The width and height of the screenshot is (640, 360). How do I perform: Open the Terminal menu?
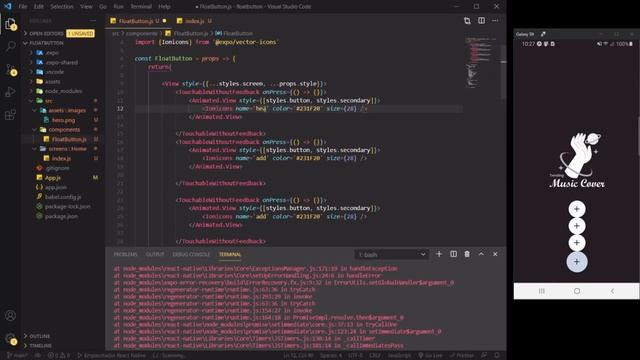[141, 7]
